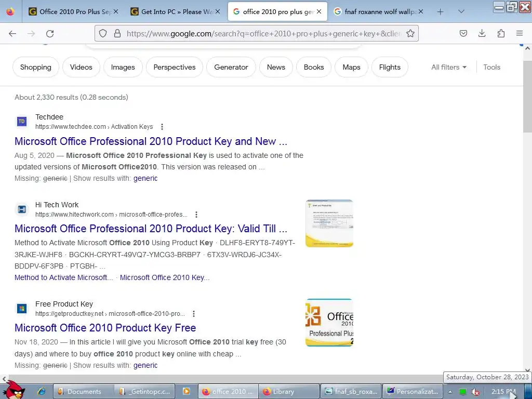Open Hi Tech Work result three-dot menu

coord(196,215)
